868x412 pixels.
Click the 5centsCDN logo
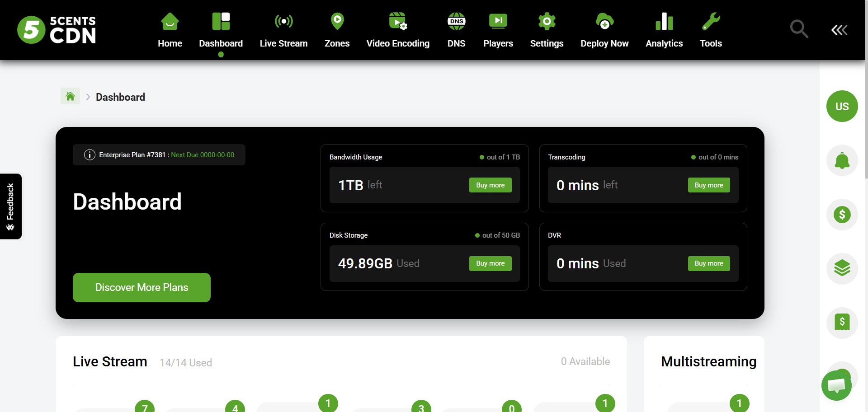point(57,30)
